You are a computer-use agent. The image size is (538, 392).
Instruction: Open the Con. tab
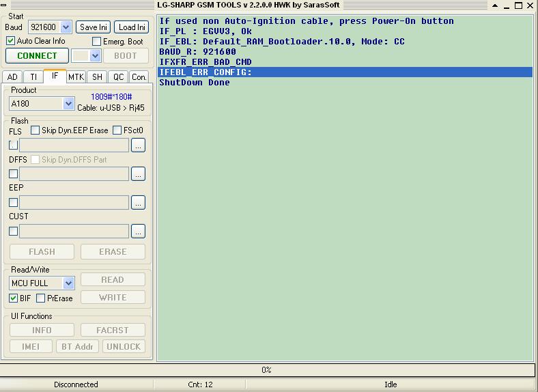(139, 77)
